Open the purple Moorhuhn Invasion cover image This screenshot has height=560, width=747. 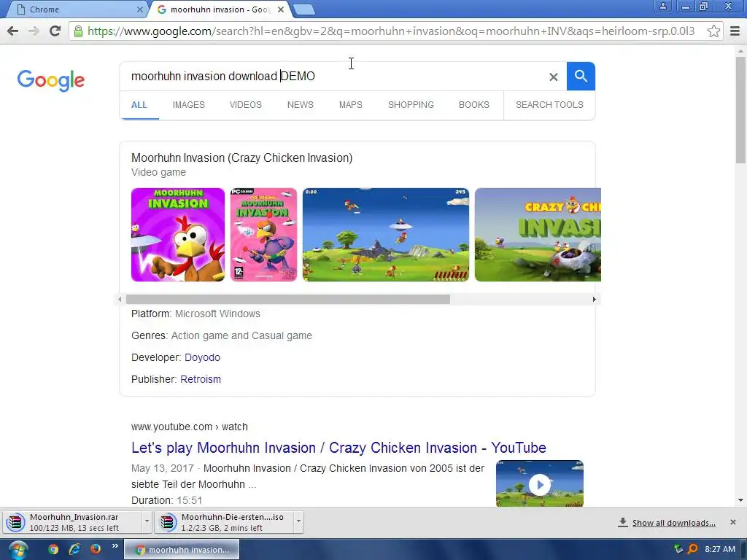coord(178,235)
